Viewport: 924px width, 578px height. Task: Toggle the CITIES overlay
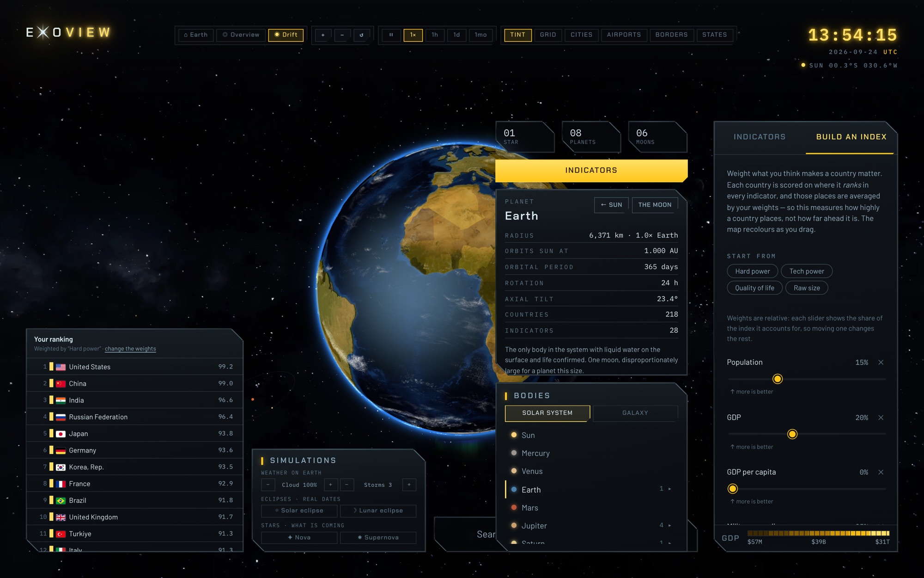(x=581, y=35)
